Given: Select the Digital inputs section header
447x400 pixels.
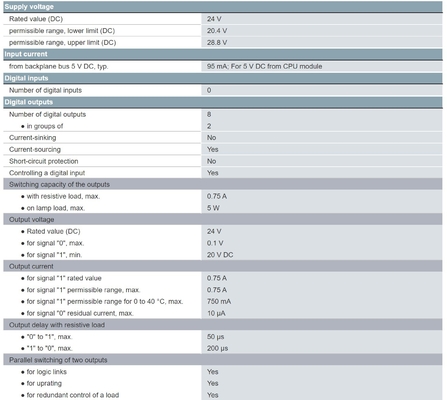Looking at the screenshot, I should pyautogui.click(x=223, y=78).
